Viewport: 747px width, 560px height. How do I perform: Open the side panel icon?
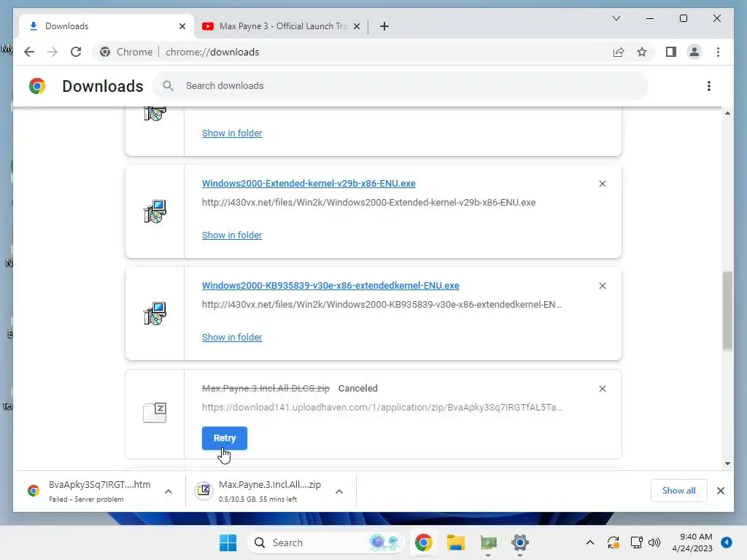pos(671,52)
